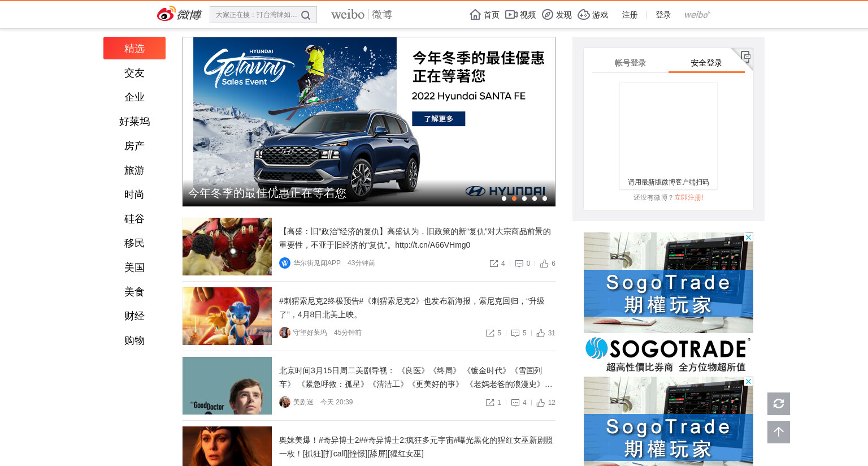Open Iron Man thumbnail of 高盛 post
The image size is (868, 466).
click(227, 247)
